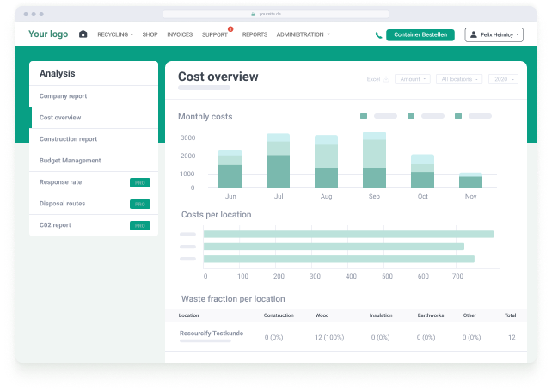The height and width of the screenshot is (392, 552).
Task: Click the Nov bar in Monthly costs
Action: coord(470,181)
